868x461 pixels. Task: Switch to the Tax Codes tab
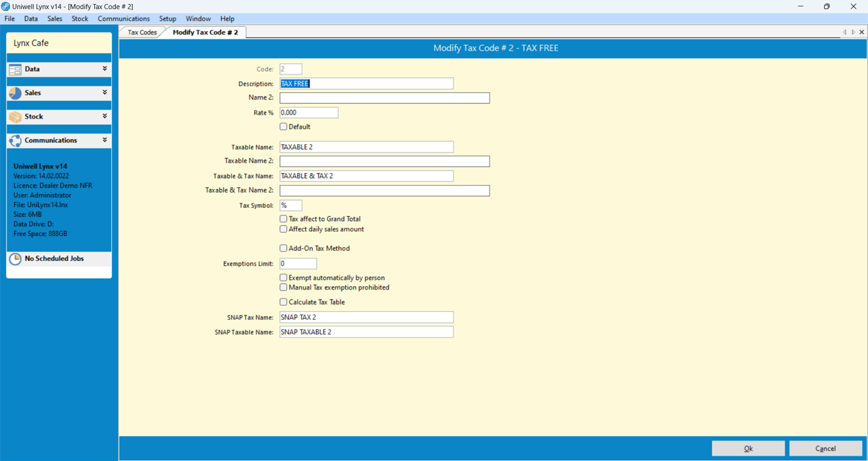(x=142, y=33)
